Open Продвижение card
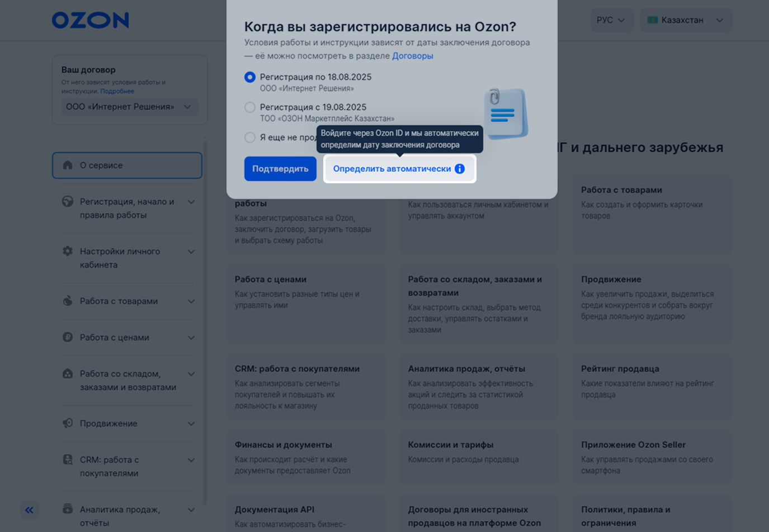This screenshot has height=532, width=769. click(652, 305)
